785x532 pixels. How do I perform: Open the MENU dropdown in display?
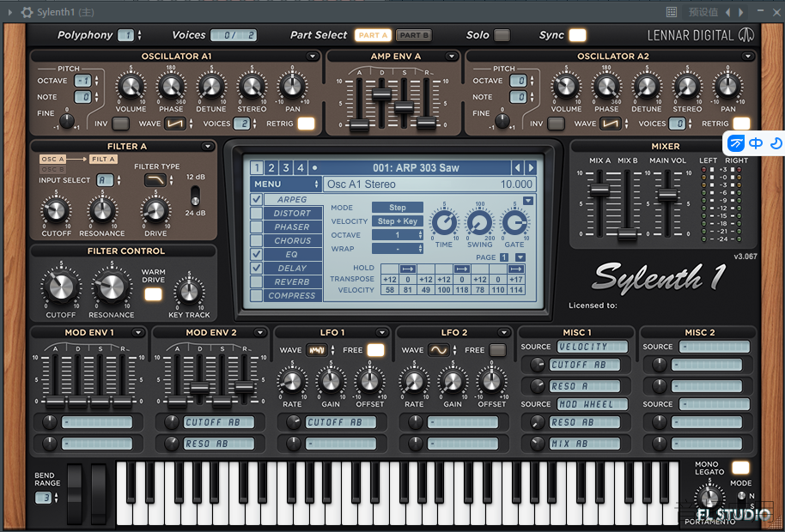coord(285,184)
